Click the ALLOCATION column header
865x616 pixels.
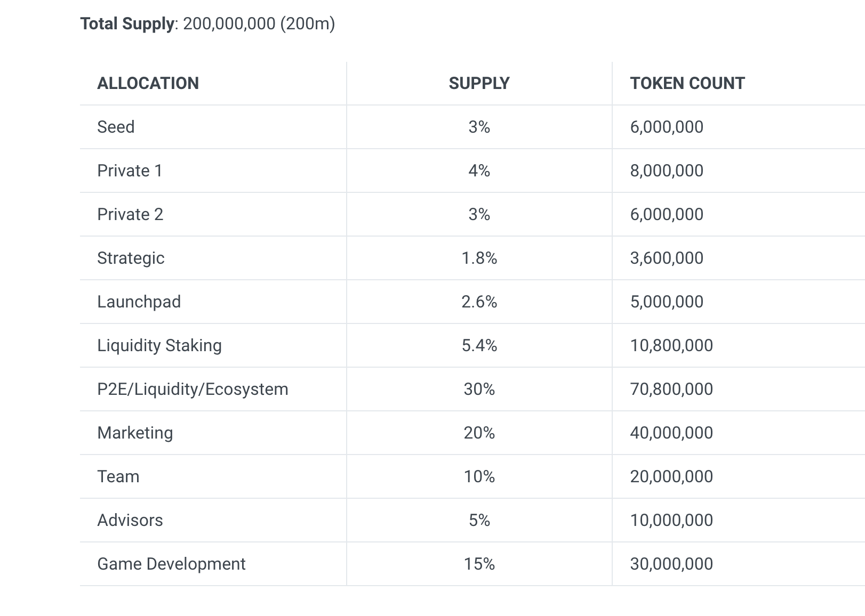148,83
